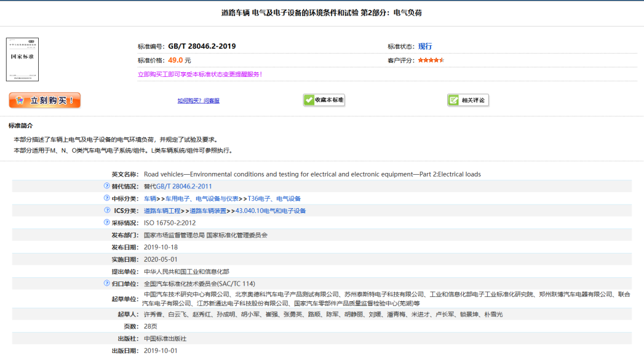Click 43.040.10电气和电子设备 ICS link
Image resolution: width=644 pixels, height=359 pixels.
(x=271, y=211)
